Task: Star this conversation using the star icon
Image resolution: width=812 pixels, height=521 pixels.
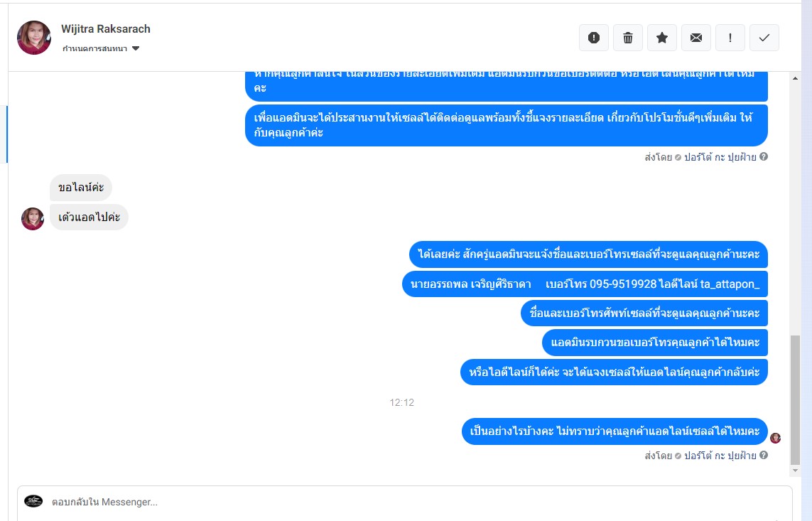Action: click(662, 38)
